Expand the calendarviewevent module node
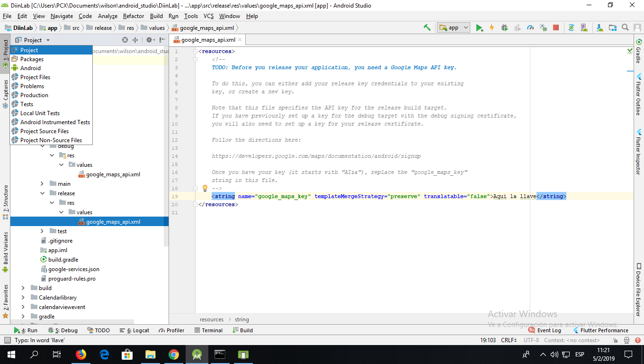This screenshot has width=644, height=364. pos(23,307)
